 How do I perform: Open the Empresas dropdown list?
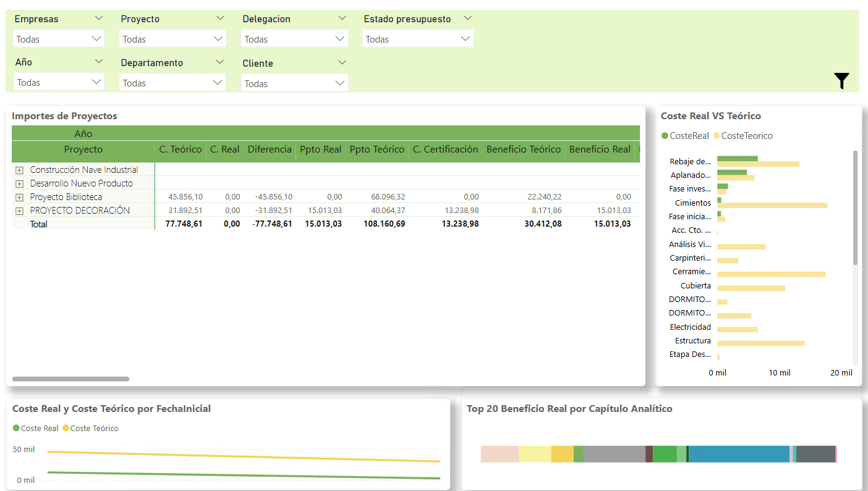59,39
